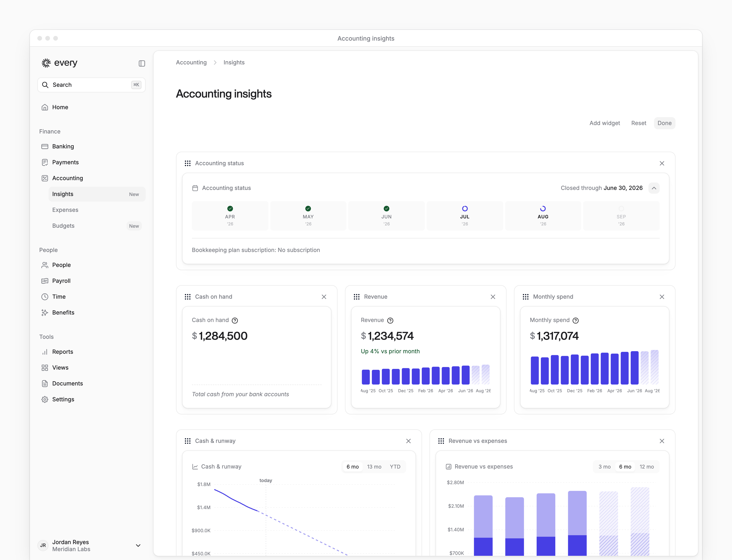
Task: Open Payments in the sidebar
Action: (x=91, y=162)
